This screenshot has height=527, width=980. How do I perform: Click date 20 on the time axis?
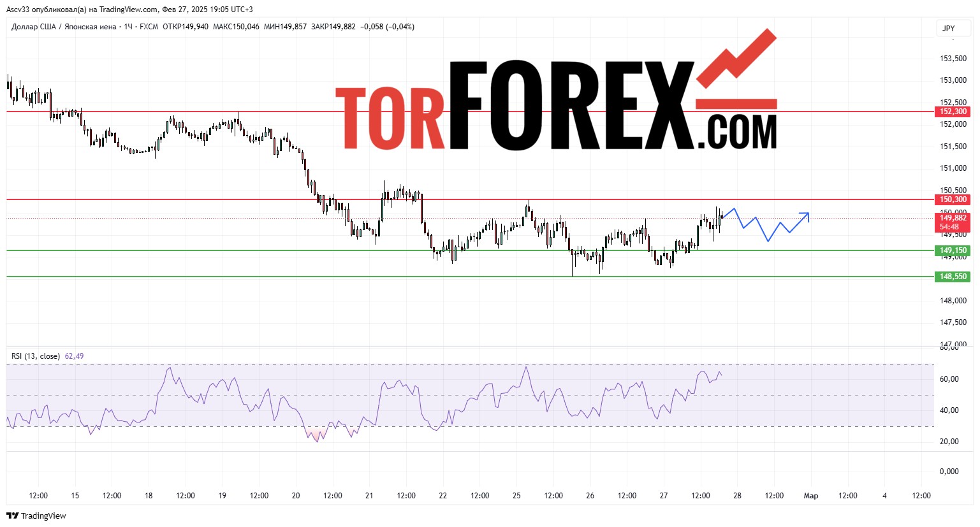296,496
